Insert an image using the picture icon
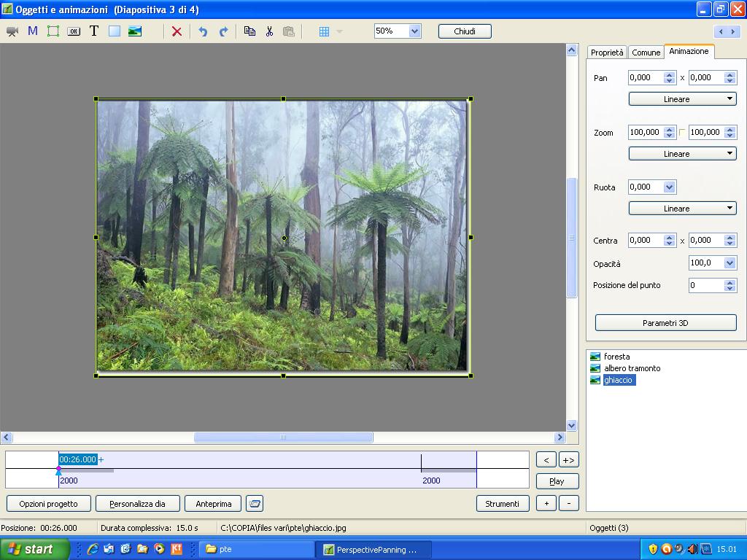 click(135, 31)
